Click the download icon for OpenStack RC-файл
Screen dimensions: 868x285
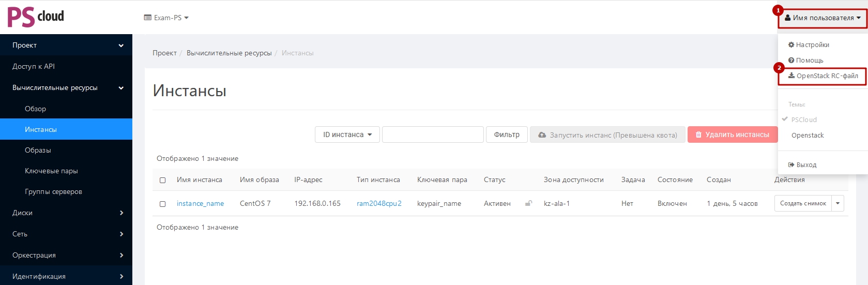[791, 76]
